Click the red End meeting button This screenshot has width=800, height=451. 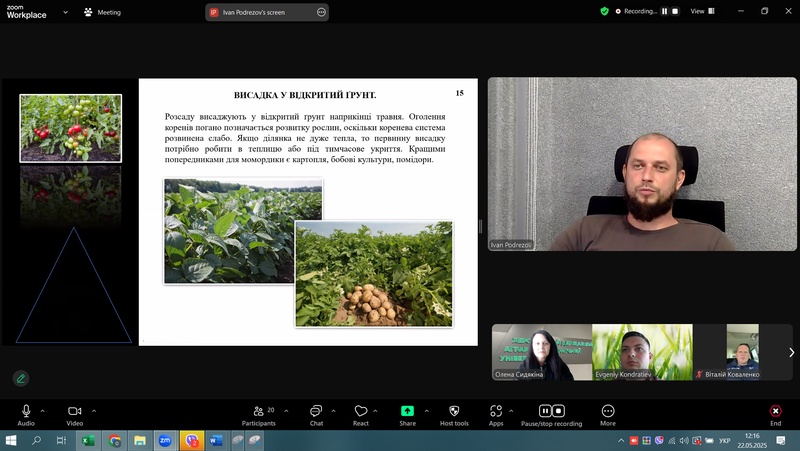[776, 411]
